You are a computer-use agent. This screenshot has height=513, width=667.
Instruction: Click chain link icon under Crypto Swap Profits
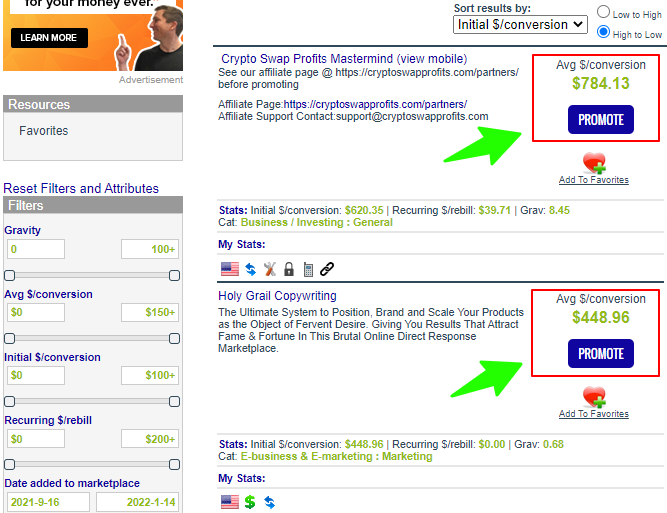coord(327,269)
